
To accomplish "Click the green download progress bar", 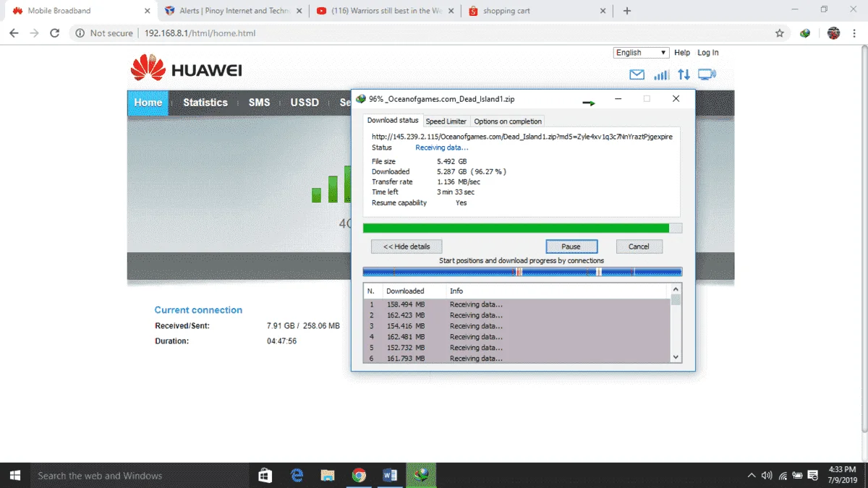I will pos(522,228).
